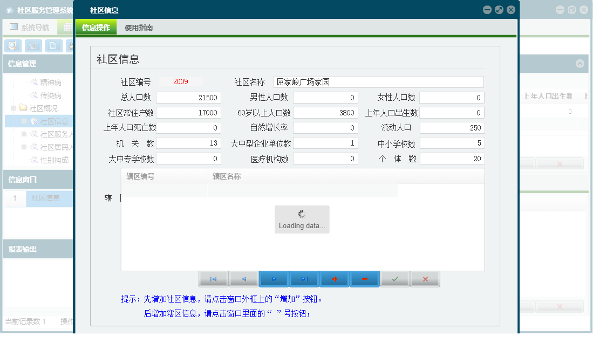The height and width of the screenshot is (364, 593).
Task: Expand the 社区概况 folder node
Action: pyautogui.click(x=13, y=107)
